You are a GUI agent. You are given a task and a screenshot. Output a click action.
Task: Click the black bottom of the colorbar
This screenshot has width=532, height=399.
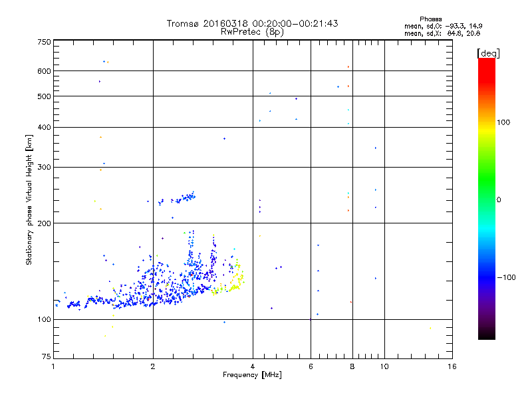(x=487, y=334)
